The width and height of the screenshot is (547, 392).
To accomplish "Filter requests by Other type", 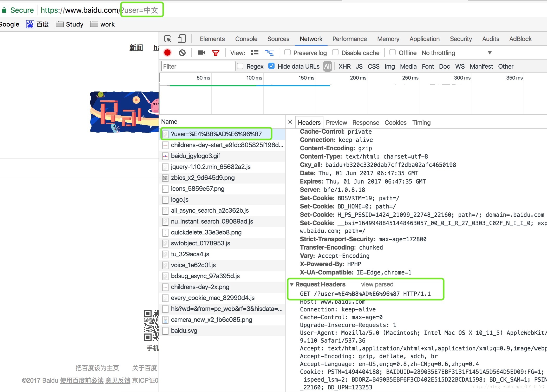I will [x=506, y=67].
